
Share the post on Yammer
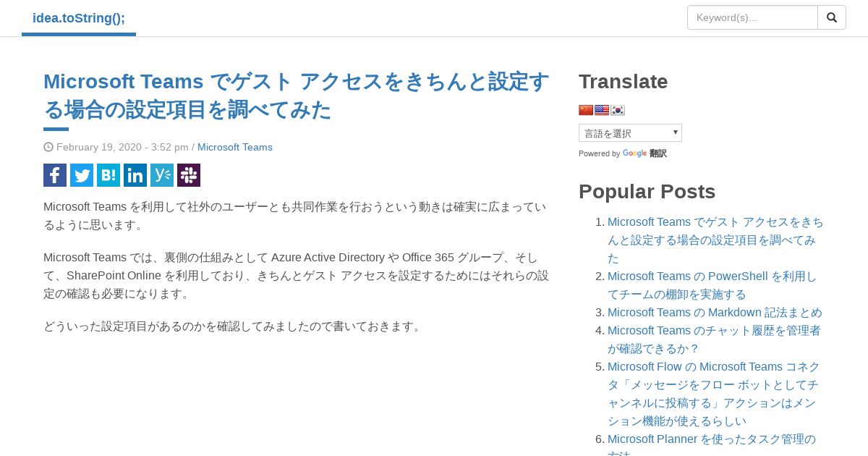pyautogui.click(x=162, y=175)
